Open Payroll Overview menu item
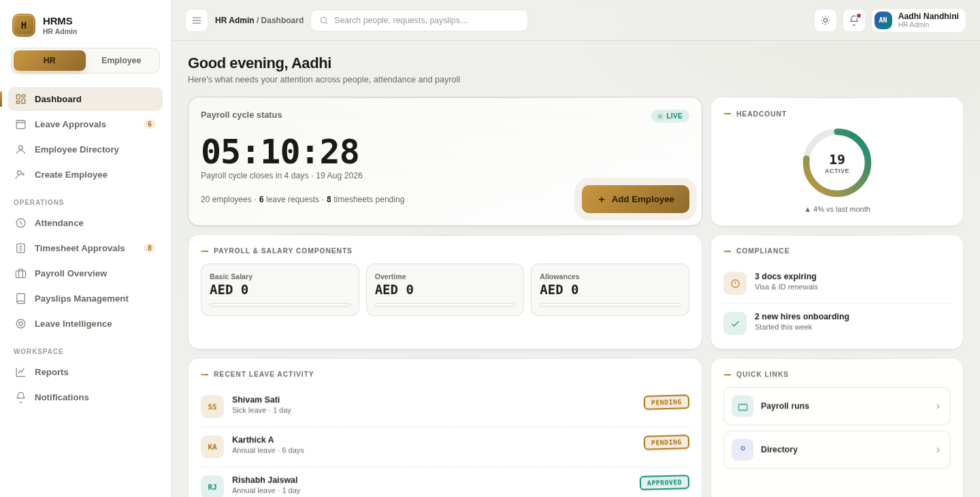Image resolution: width=980 pixels, height=497 pixels. (85, 273)
